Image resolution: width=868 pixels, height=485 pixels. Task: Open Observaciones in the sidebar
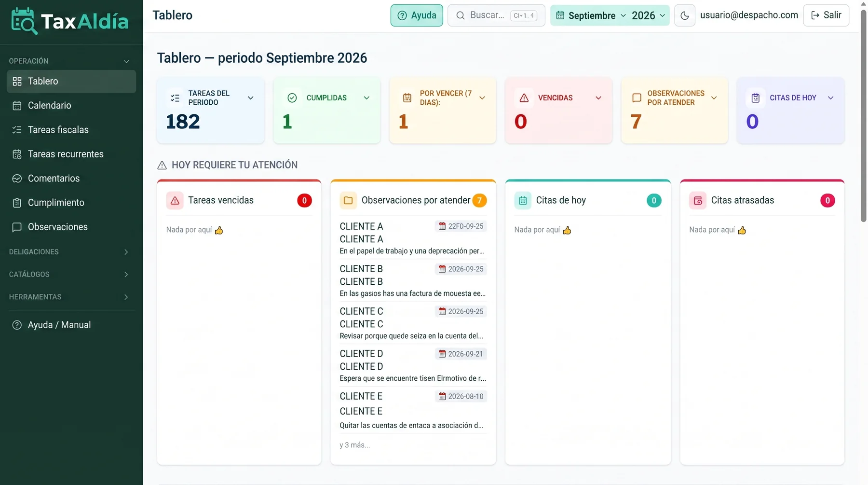click(x=71, y=227)
